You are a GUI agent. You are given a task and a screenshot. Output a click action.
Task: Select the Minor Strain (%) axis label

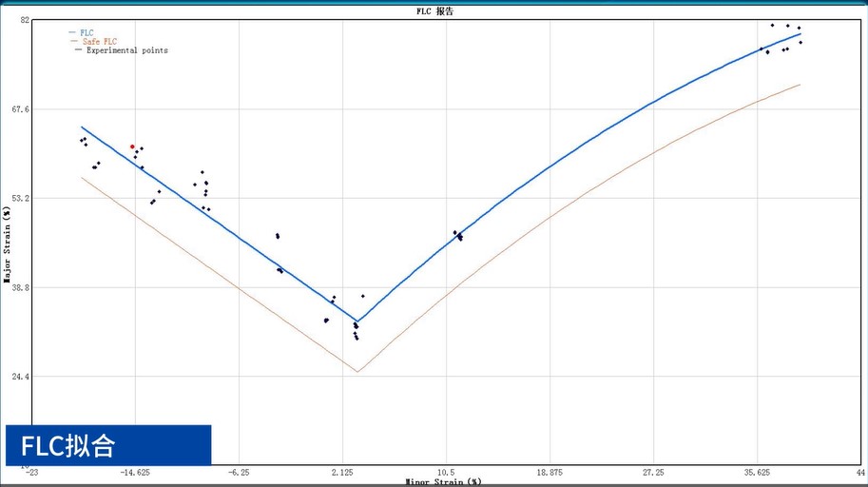point(443,482)
